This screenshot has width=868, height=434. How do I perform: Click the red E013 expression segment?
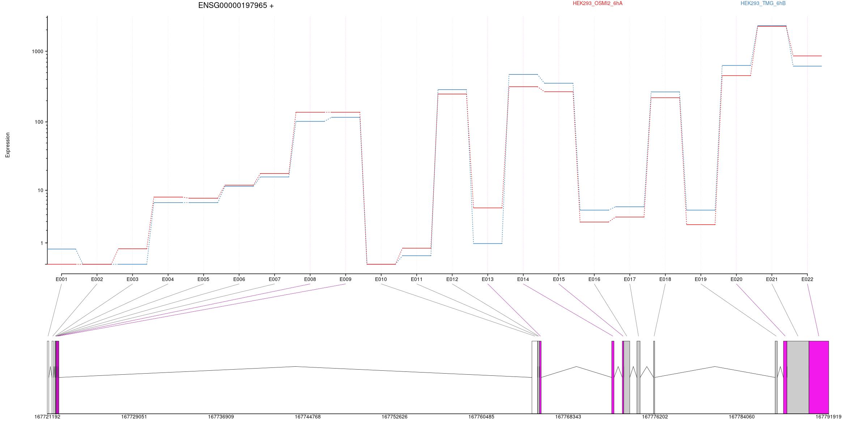pyautogui.click(x=488, y=208)
